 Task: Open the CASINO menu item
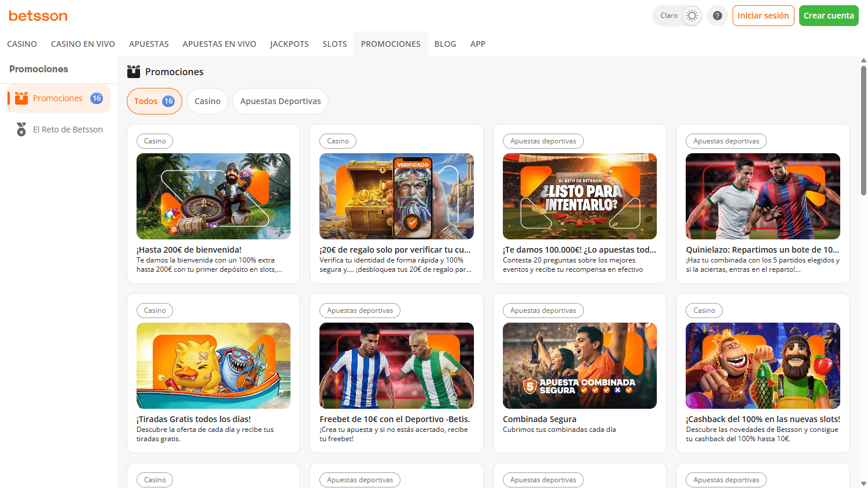pyautogui.click(x=22, y=44)
